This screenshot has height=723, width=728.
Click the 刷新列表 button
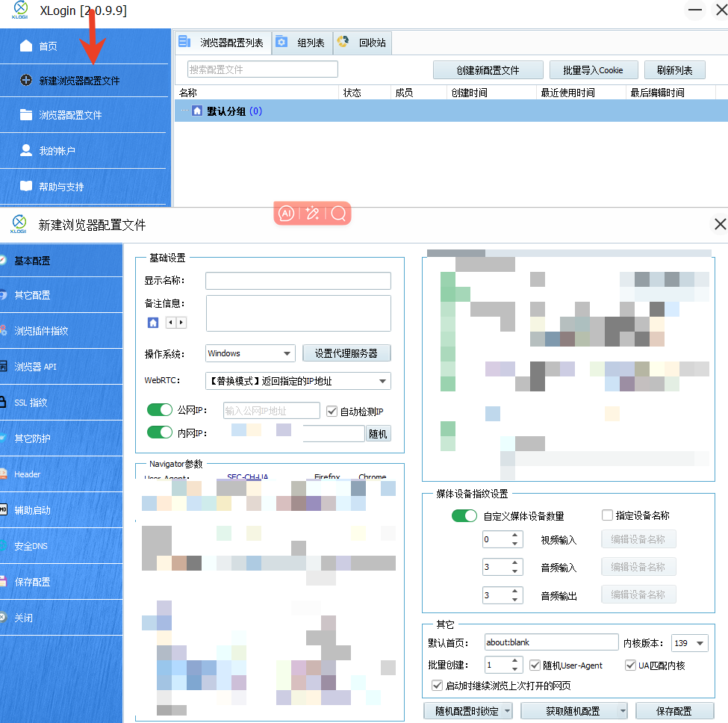click(x=674, y=70)
